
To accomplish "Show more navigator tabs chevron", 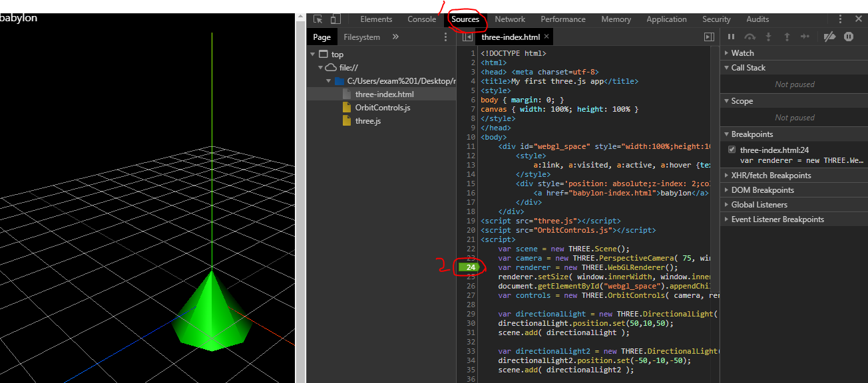I will [x=395, y=37].
